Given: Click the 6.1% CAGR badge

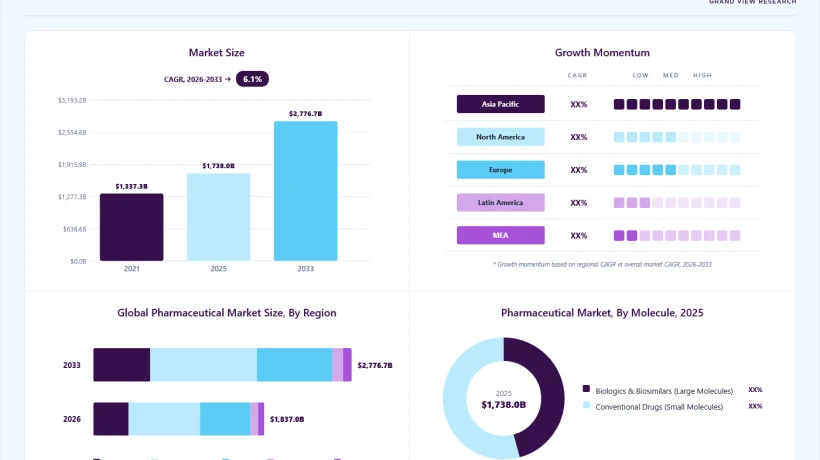Looking at the screenshot, I should (252, 79).
